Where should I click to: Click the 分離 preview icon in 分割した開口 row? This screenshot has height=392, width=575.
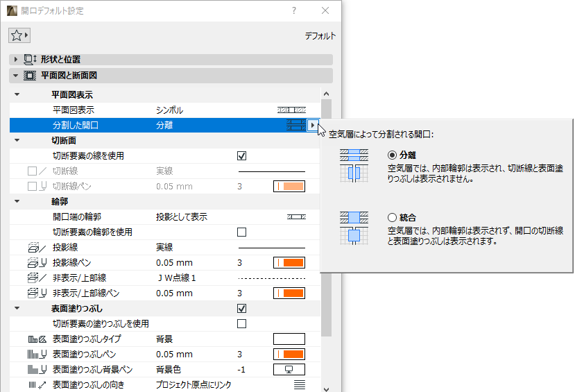(296, 125)
